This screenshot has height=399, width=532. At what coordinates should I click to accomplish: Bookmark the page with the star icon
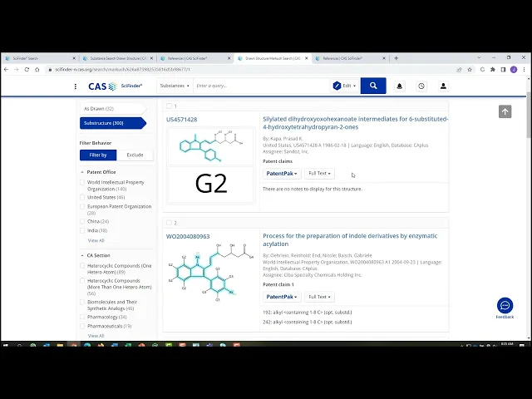coord(470,70)
